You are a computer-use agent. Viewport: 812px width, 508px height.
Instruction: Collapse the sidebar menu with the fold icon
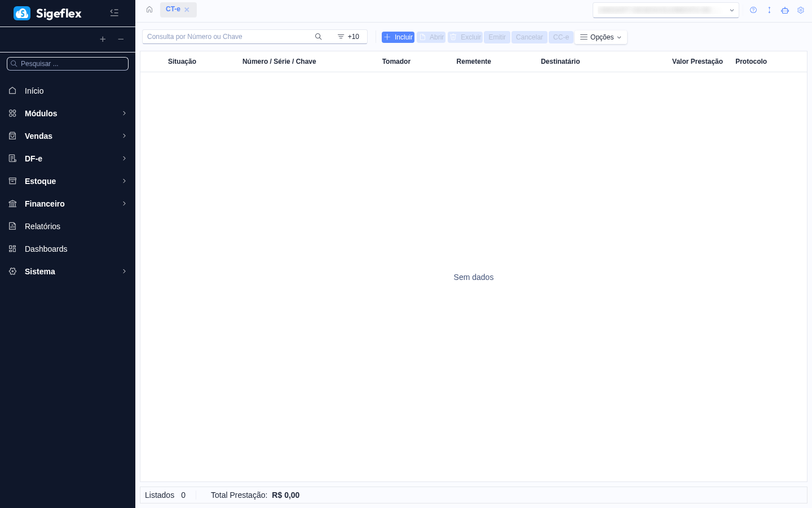coord(114,13)
